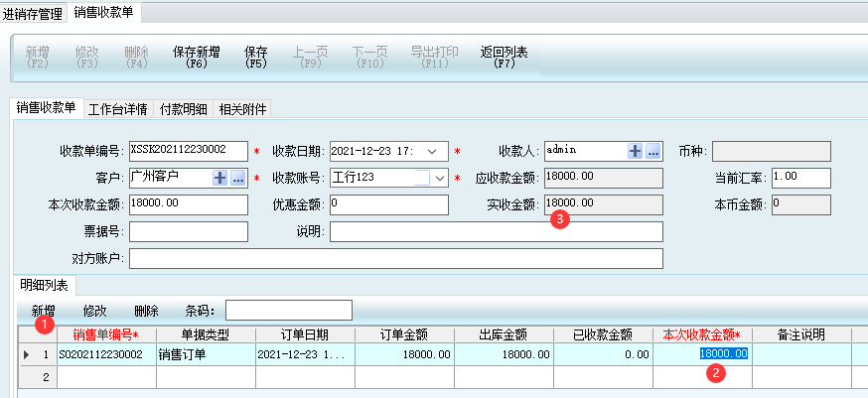The height and width of the screenshot is (398, 868).
Task: Click 保存新增 (F6) toolbar button
Action: (x=196, y=57)
